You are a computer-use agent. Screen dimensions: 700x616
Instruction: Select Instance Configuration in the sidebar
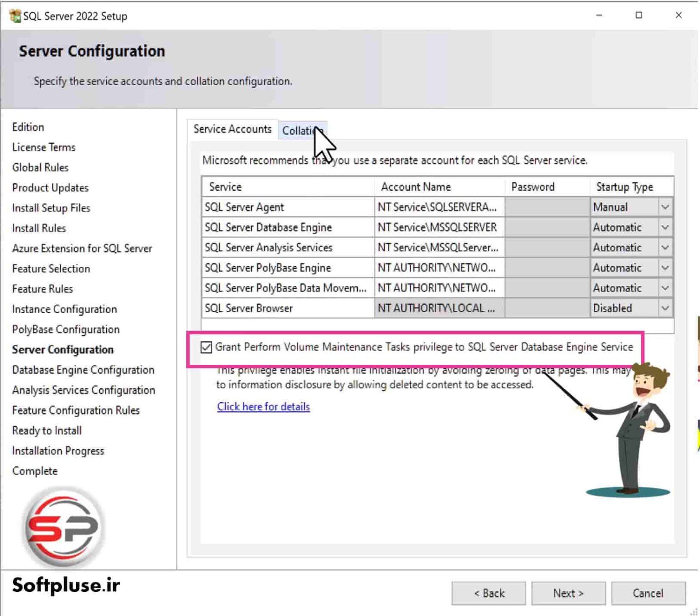[x=64, y=309]
